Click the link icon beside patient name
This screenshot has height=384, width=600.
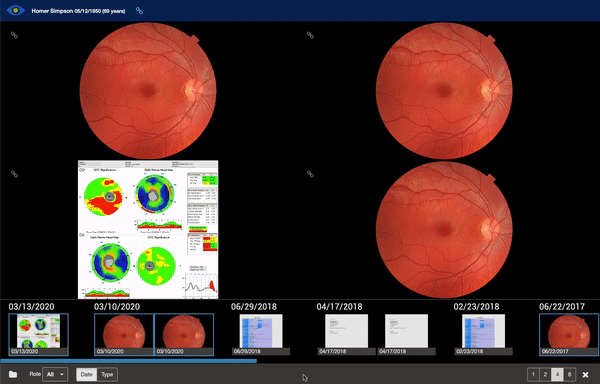(139, 11)
